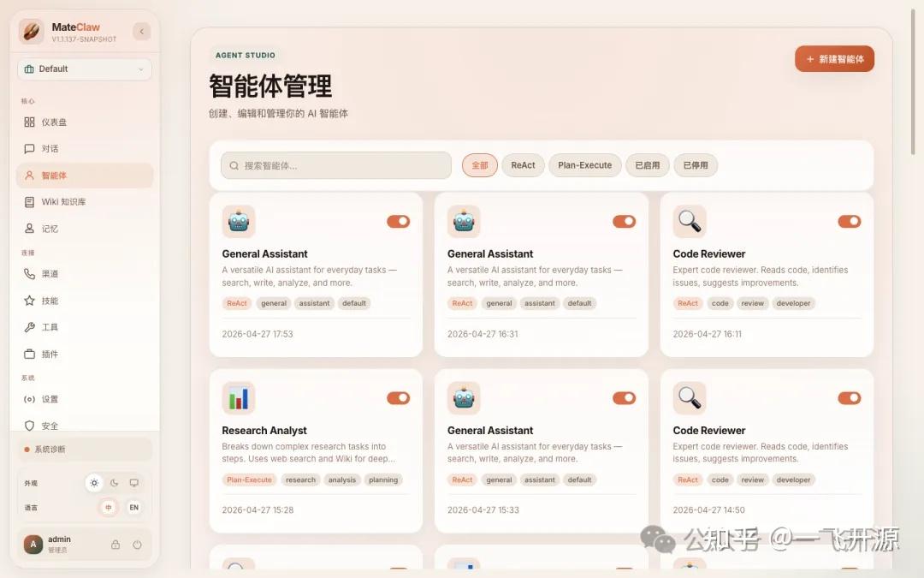Select 智能体 in the sidebar
The height and width of the screenshot is (578, 924).
(x=84, y=176)
